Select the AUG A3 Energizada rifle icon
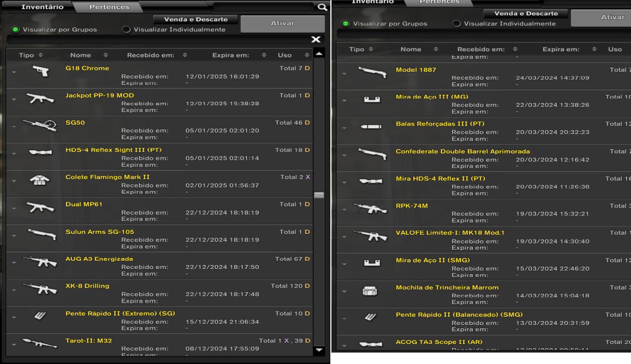 point(40,262)
